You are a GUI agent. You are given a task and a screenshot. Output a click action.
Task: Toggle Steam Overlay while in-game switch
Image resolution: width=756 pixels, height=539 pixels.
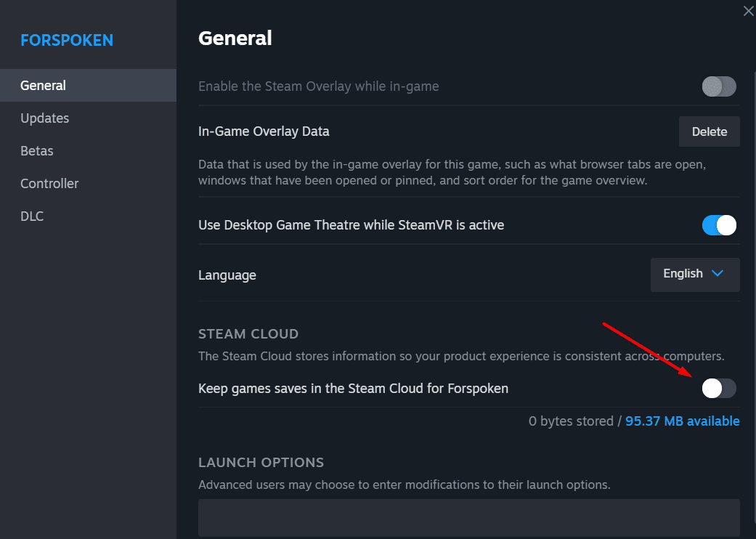tap(719, 87)
